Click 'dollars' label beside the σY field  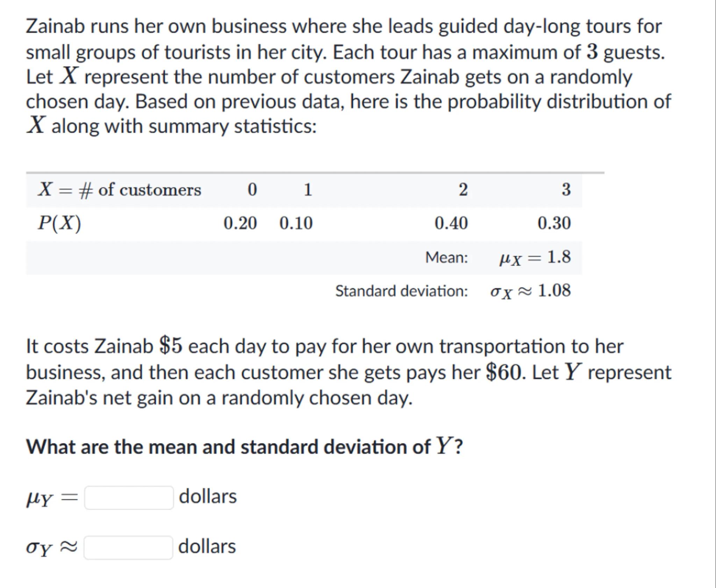pyautogui.click(x=207, y=547)
